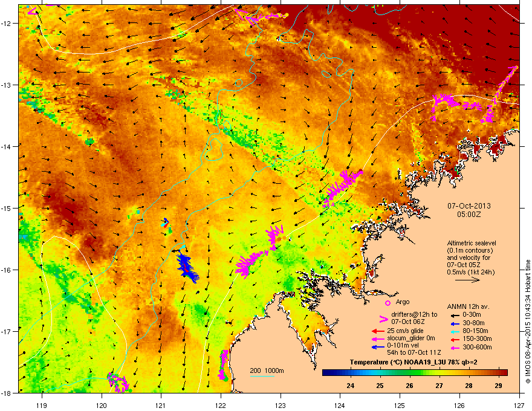This screenshot has width=532, height=411.
Task: Click the green 26 degree colorbar section
Action: (410, 372)
